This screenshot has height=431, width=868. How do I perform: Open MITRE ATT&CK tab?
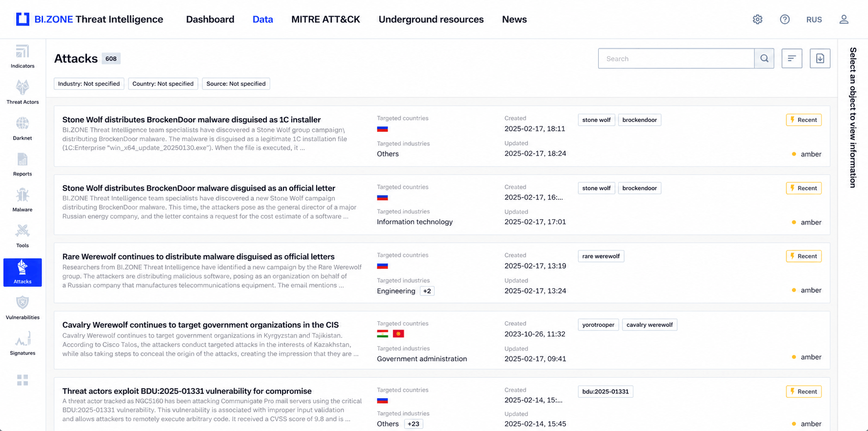pyautogui.click(x=325, y=20)
